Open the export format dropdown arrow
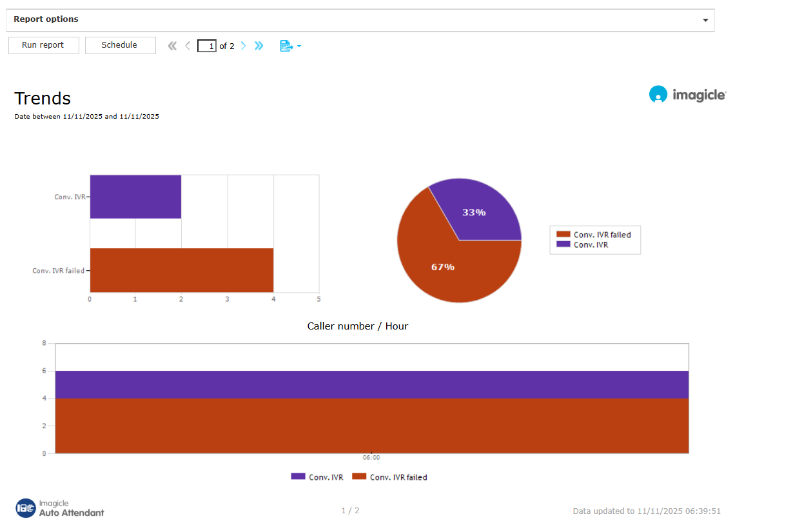The width and height of the screenshot is (793, 532). point(299,46)
